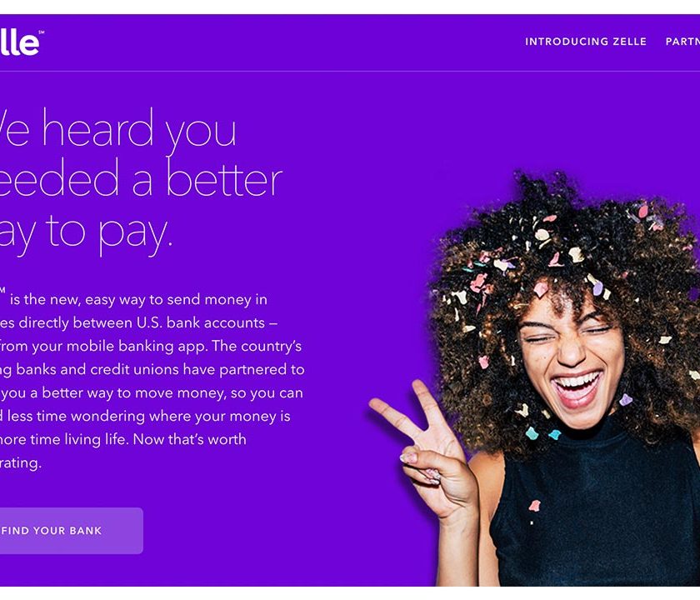This screenshot has height=600, width=700.
Task: Click the service mark beside the Zelle logo
Action: coord(42,32)
